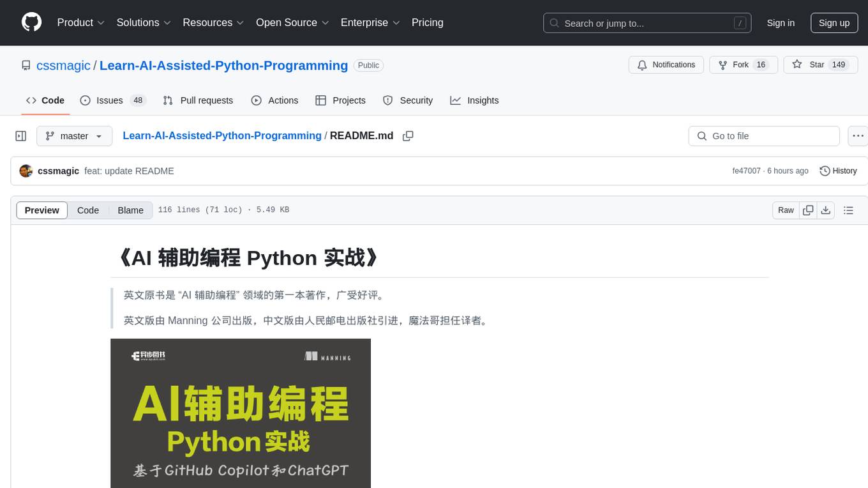Open the feat: update README commit message

pos(129,171)
